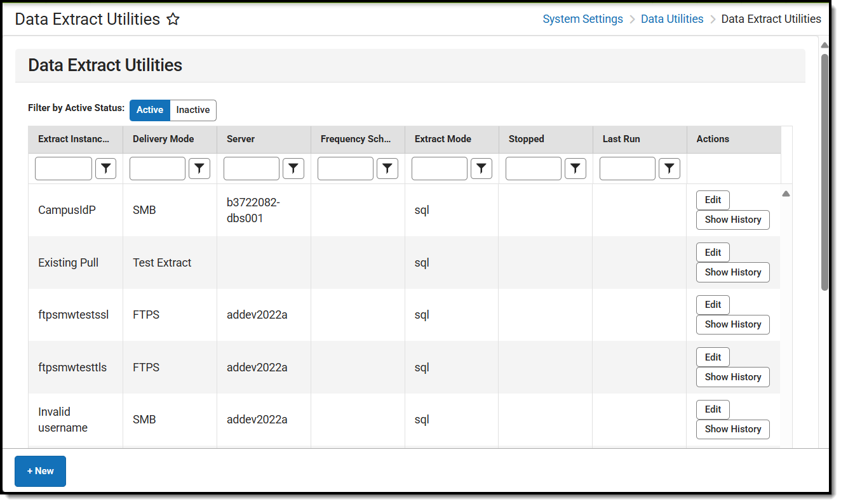Screen dimensions: 841x504
Task: Open the Server column filter funnel
Action: tap(293, 168)
